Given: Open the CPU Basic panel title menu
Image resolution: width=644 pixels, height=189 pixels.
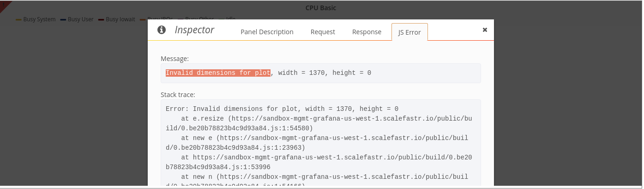Looking at the screenshot, I should (x=321, y=8).
